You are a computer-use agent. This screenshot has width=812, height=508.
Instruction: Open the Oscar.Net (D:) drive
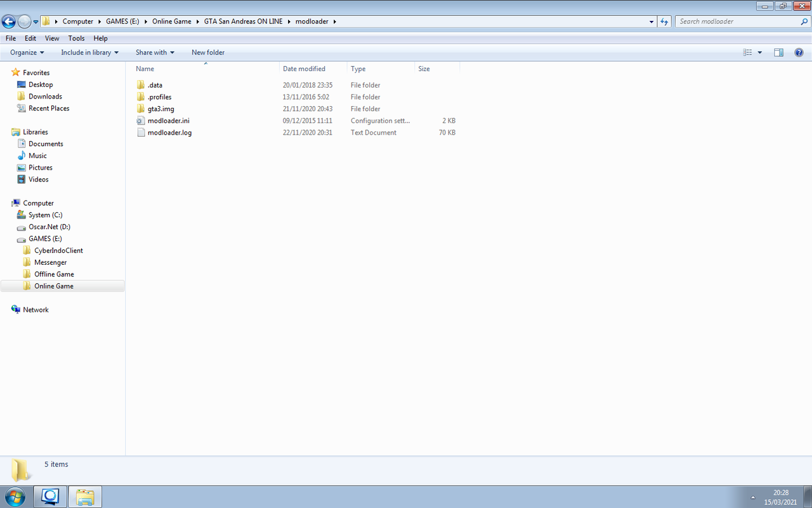(x=49, y=227)
